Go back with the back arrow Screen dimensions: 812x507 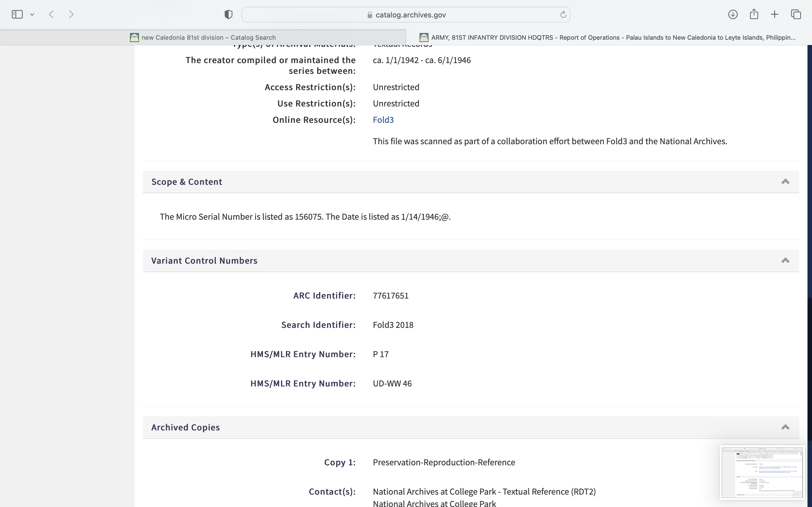[x=51, y=14]
